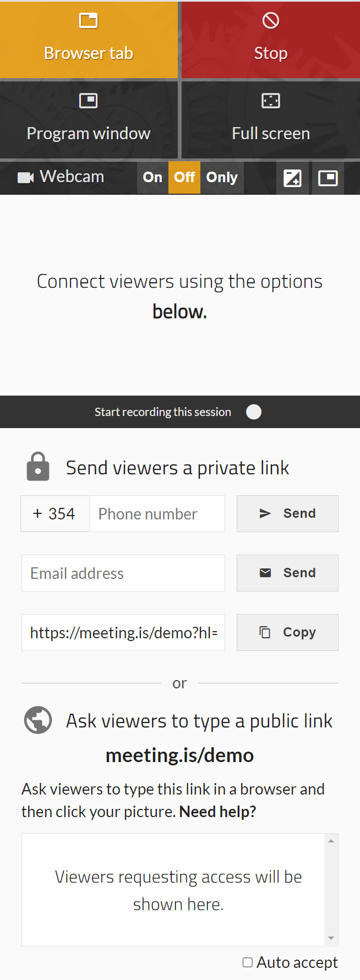Open the Need help? link
360x980 pixels.
click(218, 812)
